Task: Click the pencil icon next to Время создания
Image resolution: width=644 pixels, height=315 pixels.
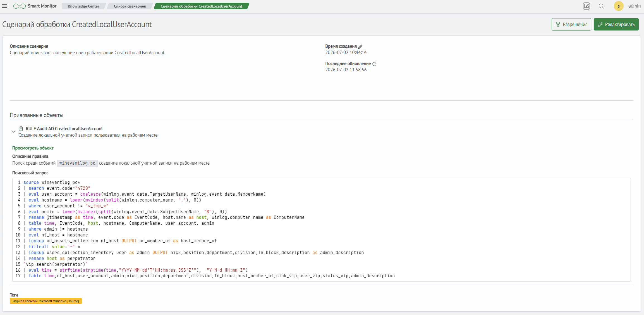Action: pyautogui.click(x=360, y=46)
